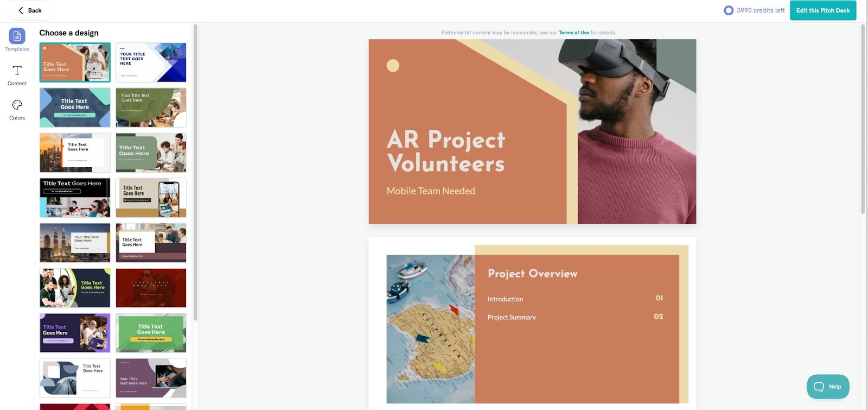Select the sage green team meeting design
868x410 pixels.
151,153
